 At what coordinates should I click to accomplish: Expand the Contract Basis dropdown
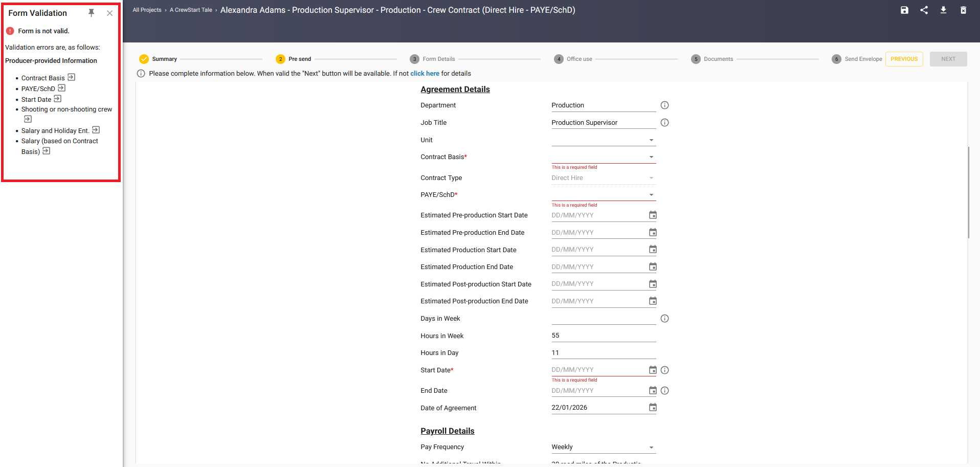651,157
